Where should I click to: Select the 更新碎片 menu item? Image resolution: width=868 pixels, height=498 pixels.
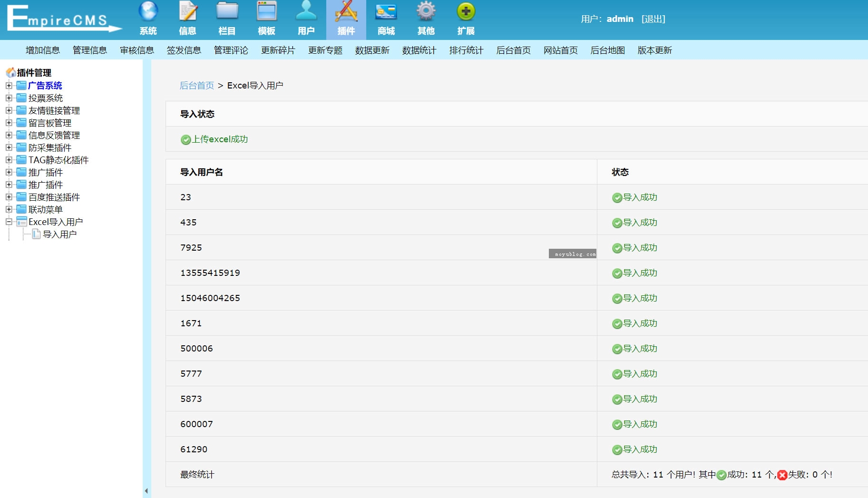tap(278, 50)
